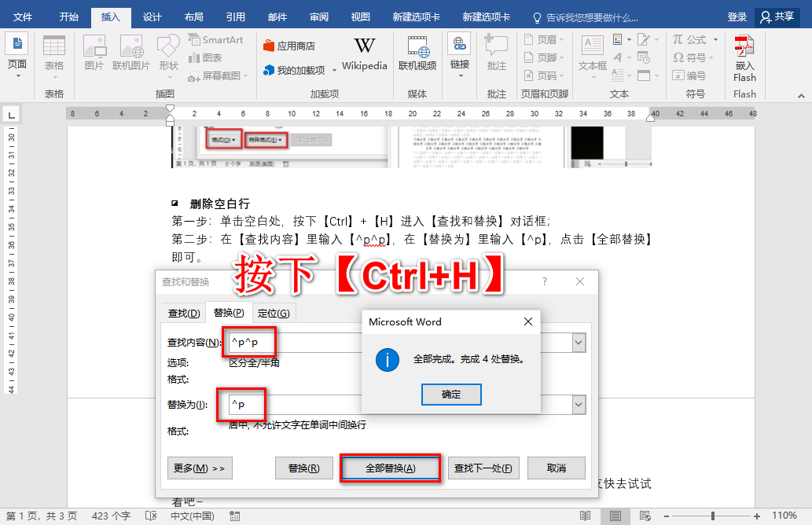
Task: Click the 告诉我您想要做什么 search box
Action: coord(586,17)
